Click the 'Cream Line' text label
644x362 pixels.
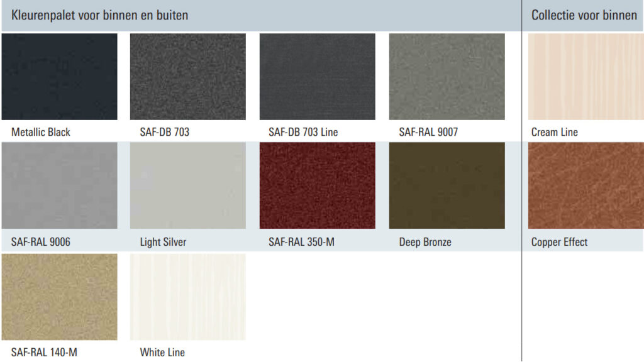pyautogui.click(x=554, y=132)
